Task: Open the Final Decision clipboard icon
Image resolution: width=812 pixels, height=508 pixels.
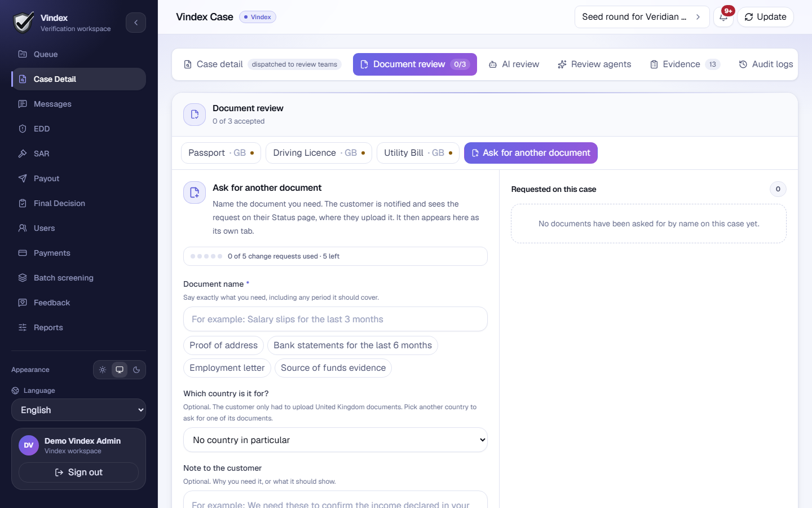Action: [x=23, y=203]
